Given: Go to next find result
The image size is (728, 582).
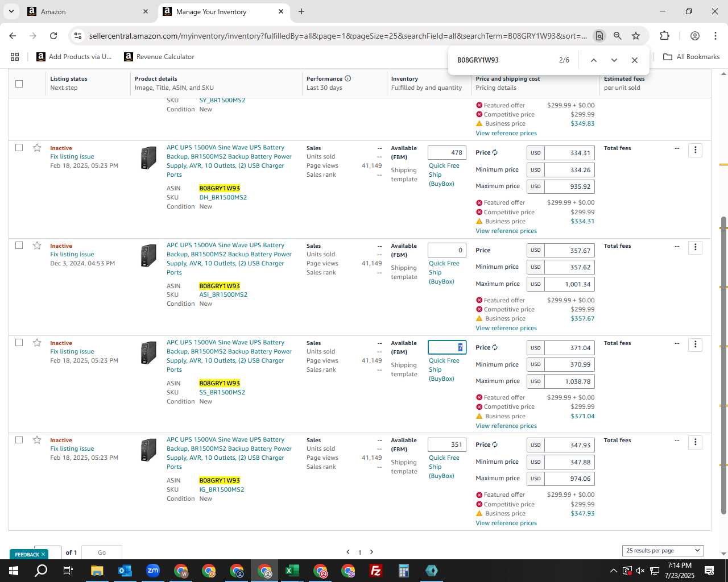Looking at the screenshot, I should pyautogui.click(x=614, y=60).
